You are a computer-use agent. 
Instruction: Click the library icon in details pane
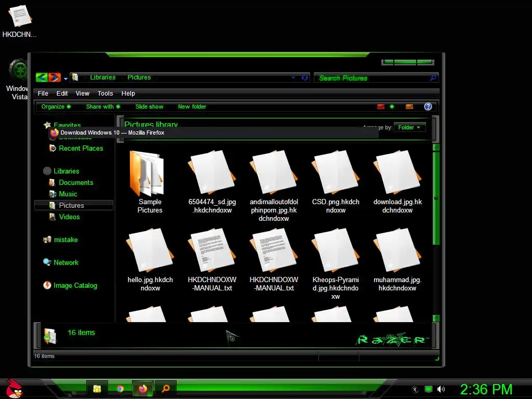point(50,336)
